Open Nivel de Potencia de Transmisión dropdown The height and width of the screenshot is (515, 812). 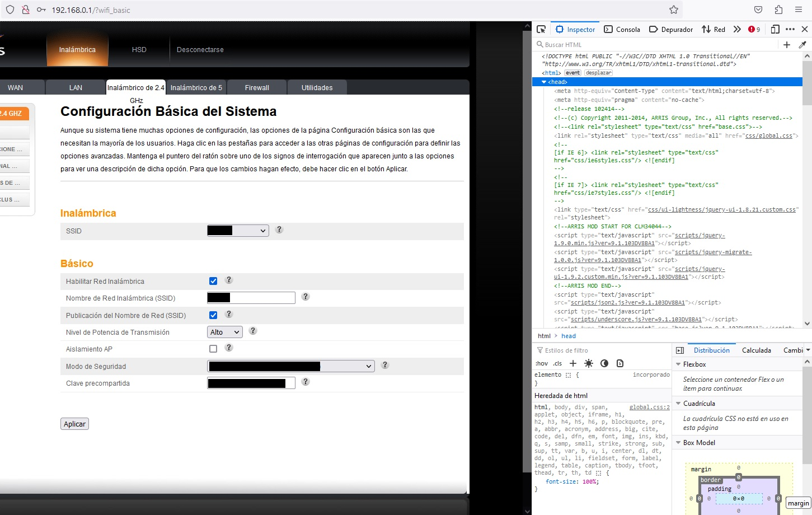[225, 332]
